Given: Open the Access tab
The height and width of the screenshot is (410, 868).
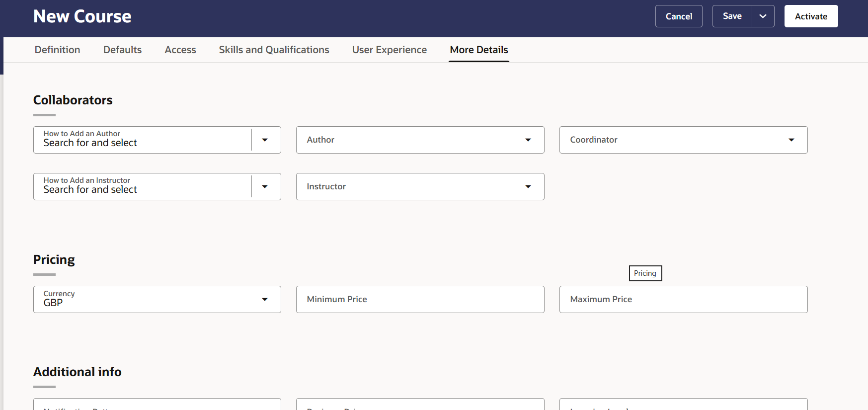Looking at the screenshot, I should 180,50.
